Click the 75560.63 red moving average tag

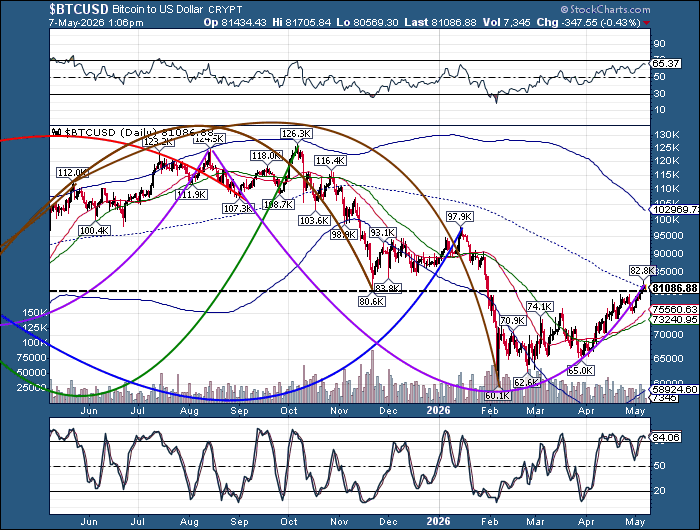[x=674, y=309]
